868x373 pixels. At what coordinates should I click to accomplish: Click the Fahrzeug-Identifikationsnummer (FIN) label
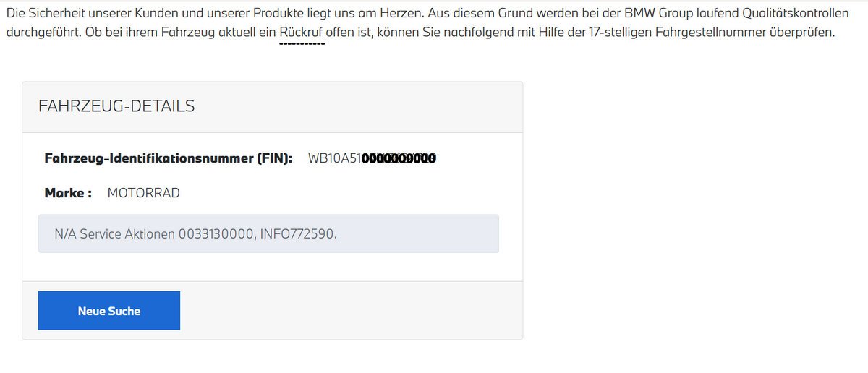pos(169,158)
